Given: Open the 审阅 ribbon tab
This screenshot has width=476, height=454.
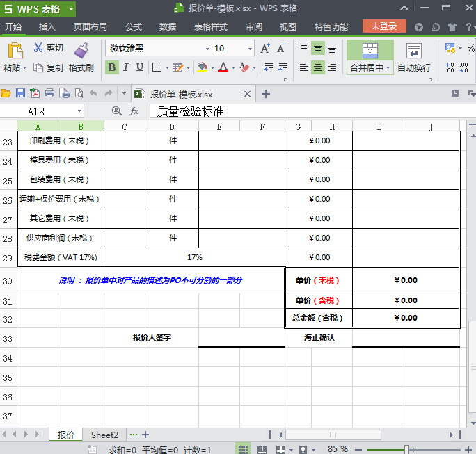Looking at the screenshot, I should 254,27.
